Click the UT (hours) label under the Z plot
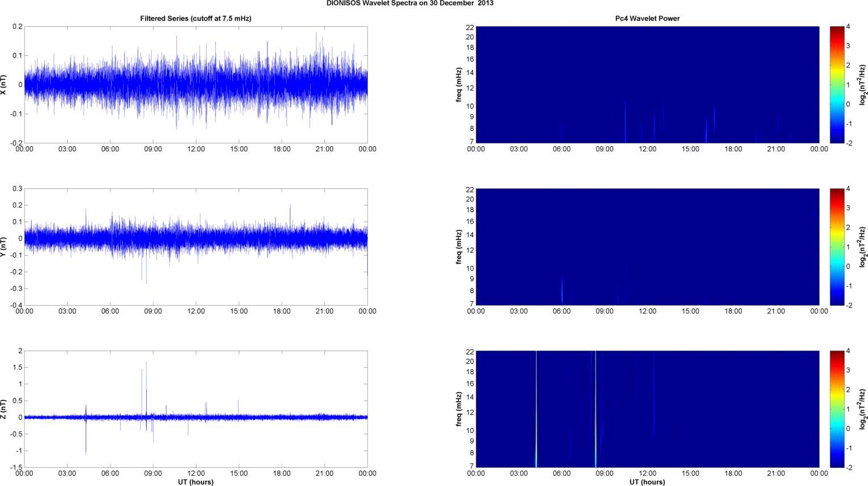This screenshot has height=486, width=868. click(195, 482)
